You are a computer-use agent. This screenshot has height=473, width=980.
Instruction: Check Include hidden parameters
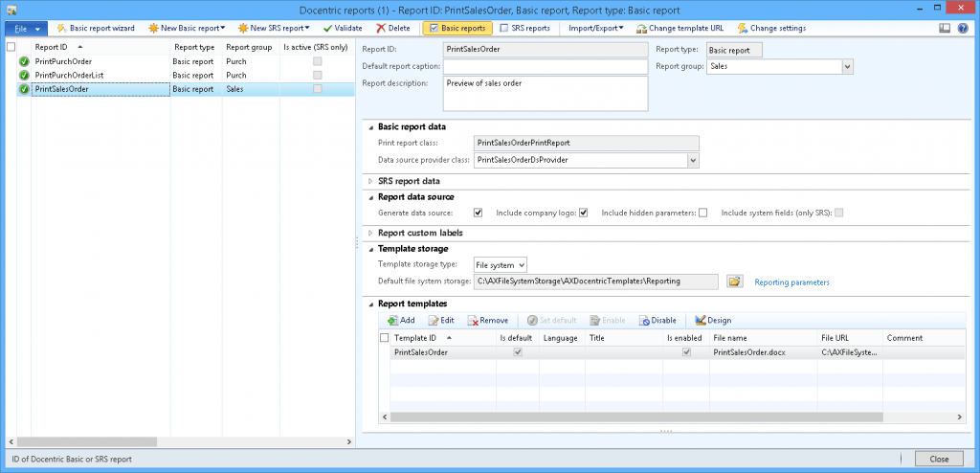703,213
